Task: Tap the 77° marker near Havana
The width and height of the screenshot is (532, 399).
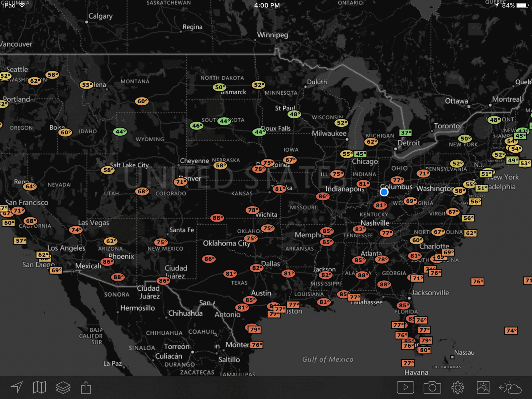Action: pyautogui.click(x=409, y=363)
